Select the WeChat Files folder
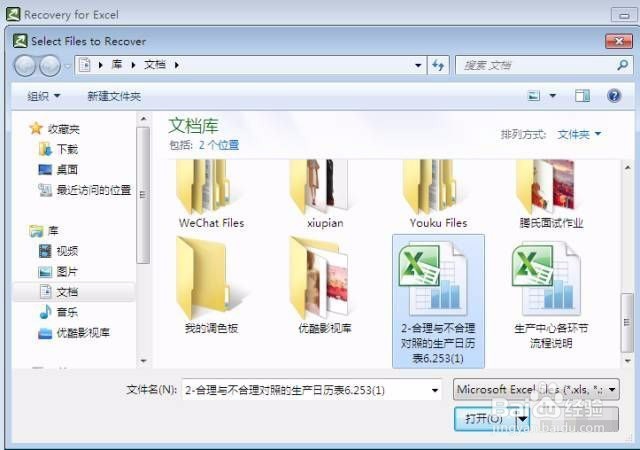 click(211, 194)
